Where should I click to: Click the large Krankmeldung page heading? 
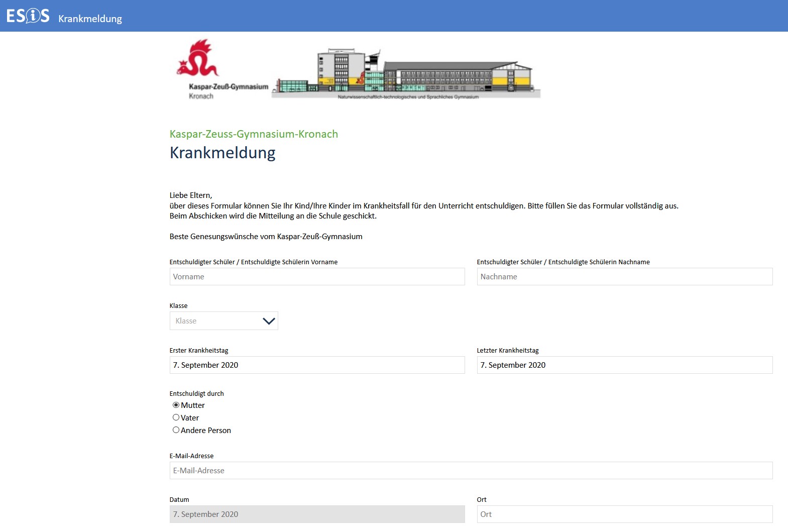tap(222, 153)
